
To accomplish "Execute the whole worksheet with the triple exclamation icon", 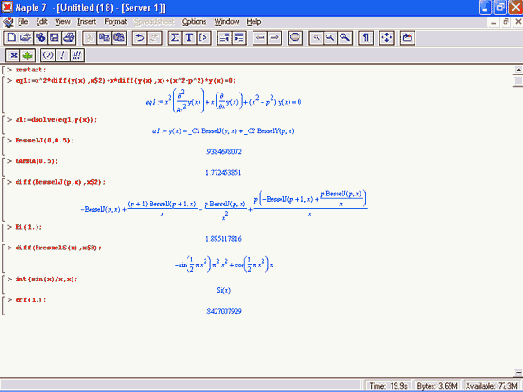I will pos(77,55).
